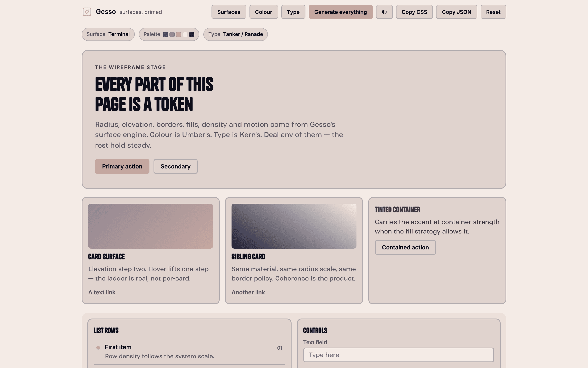Screen dimensions: 588x368
Task: Select the dusty pink palette swatch
Action: (x=179, y=35)
